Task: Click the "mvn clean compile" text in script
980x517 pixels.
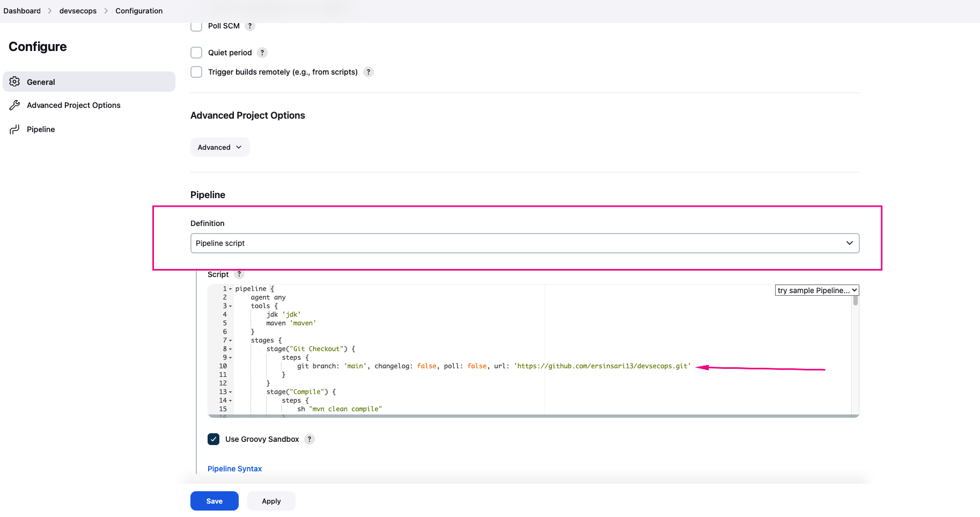Action: (x=345, y=409)
